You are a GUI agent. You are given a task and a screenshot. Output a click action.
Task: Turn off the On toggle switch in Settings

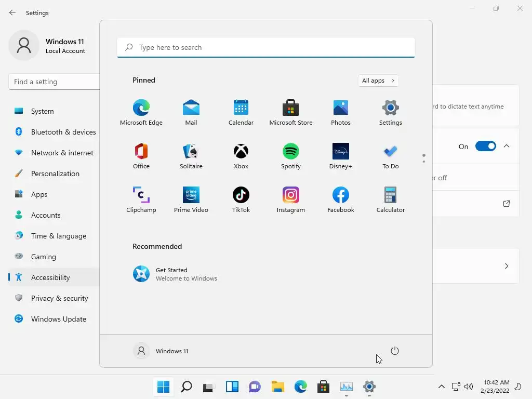click(486, 146)
